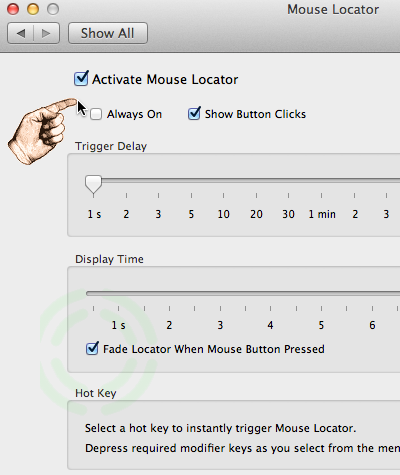Click the 6 label on Display Time
The width and height of the screenshot is (400, 475).
coord(372,325)
